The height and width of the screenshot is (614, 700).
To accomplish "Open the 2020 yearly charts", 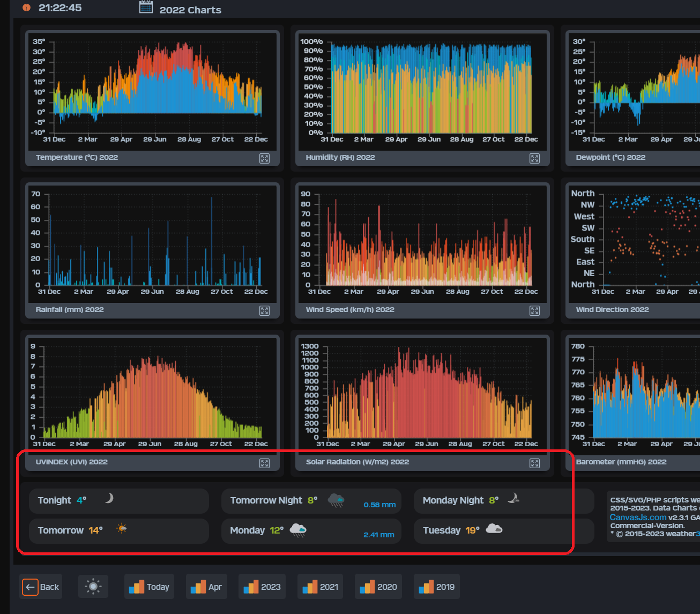I will click(x=378, y=587).
